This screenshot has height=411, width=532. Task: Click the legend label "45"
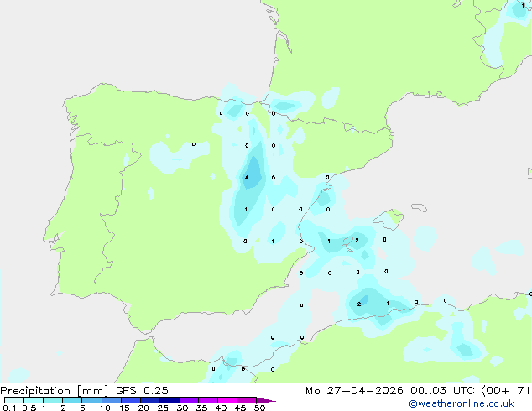click(240, 408)
